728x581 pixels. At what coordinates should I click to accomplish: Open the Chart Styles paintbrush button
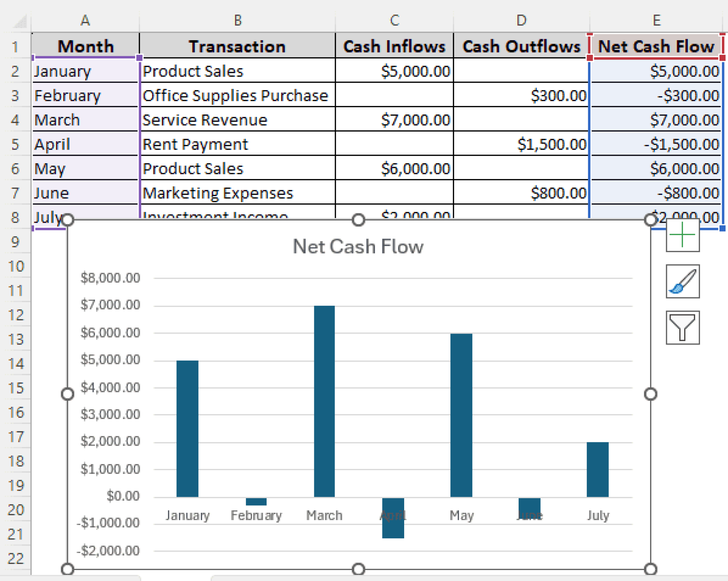[682, 281]
